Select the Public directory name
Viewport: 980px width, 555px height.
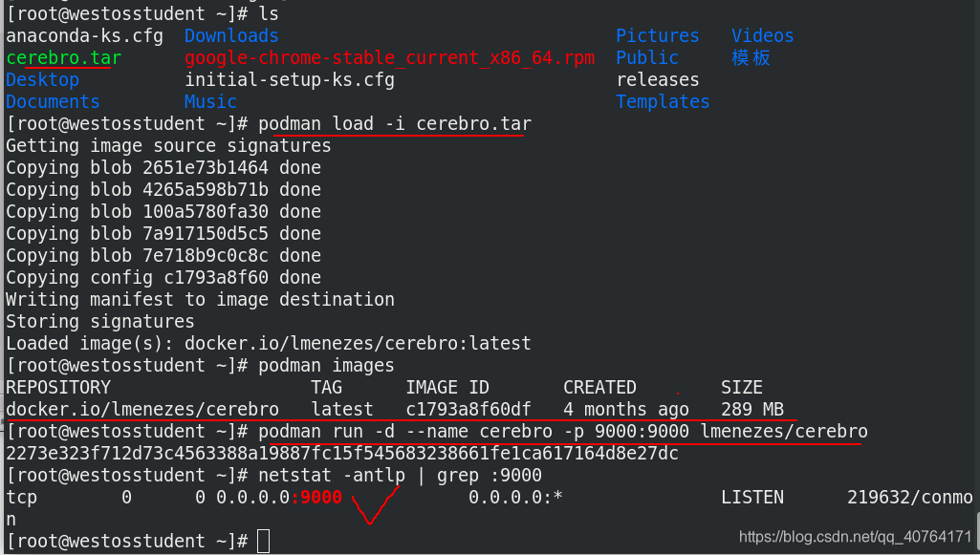647,58
